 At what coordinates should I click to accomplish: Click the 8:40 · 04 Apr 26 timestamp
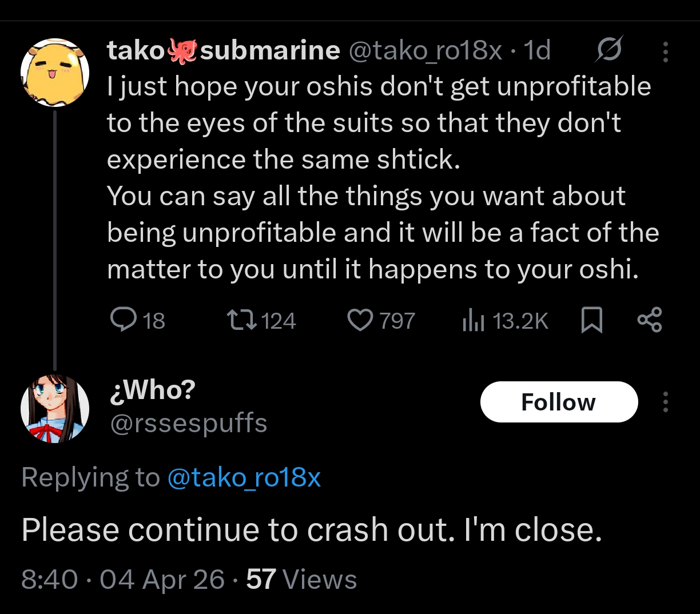click(x=123, y=580)
